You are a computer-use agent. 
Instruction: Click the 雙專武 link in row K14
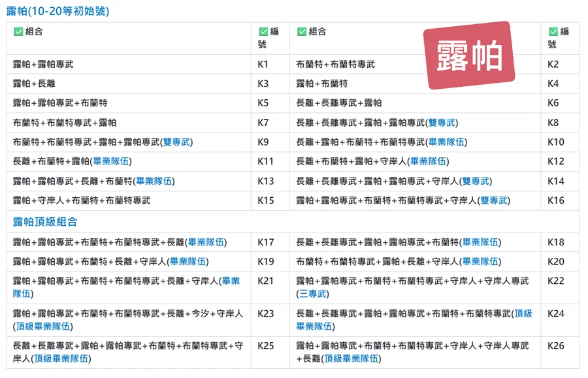(x=476, y=181)
